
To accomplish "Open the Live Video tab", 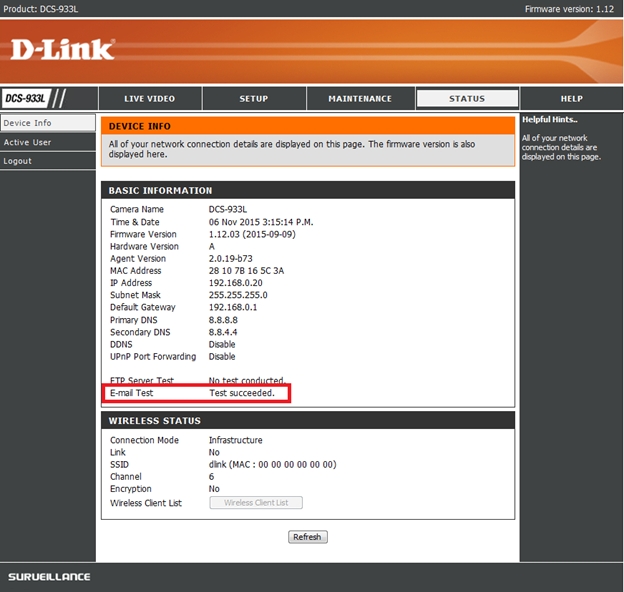I will tap(149, 99).
